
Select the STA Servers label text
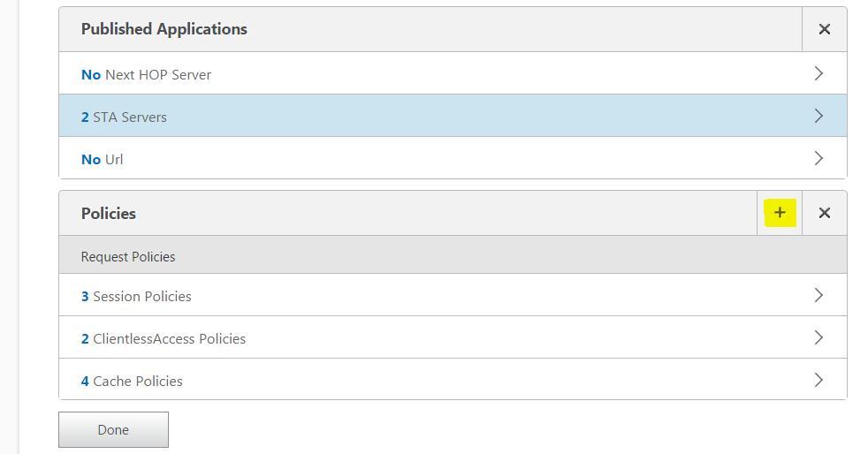[129, 117]
